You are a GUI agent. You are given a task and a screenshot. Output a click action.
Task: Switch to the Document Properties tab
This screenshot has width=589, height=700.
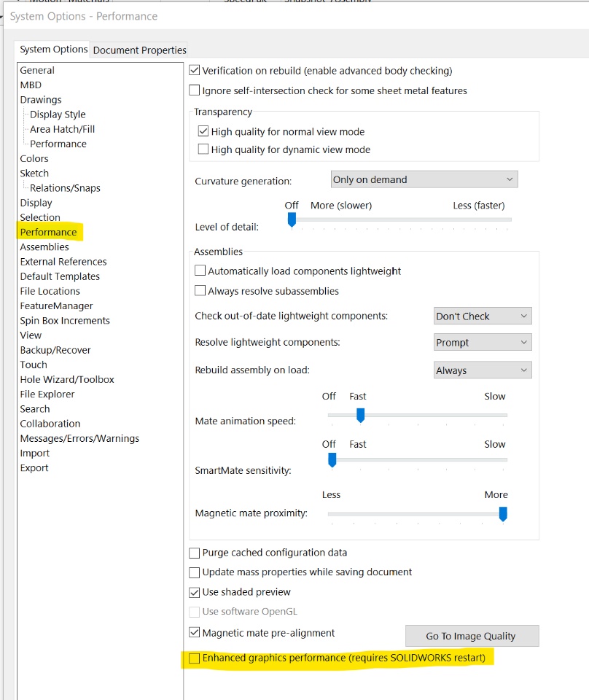pos(139,50)
